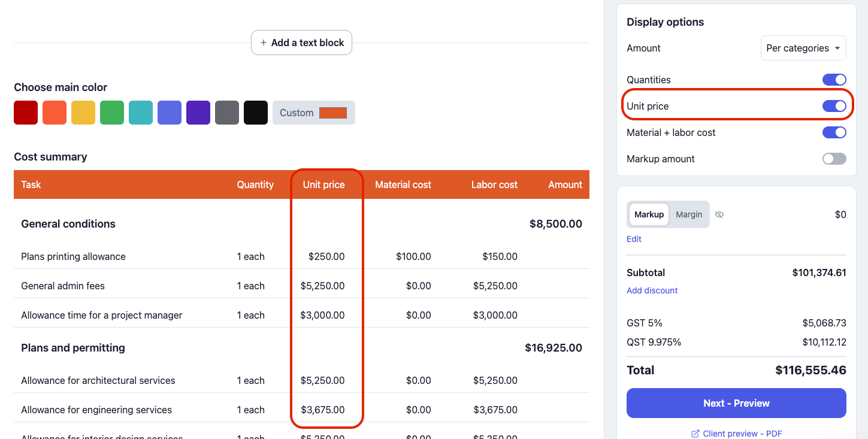The width and height of the screenshot is (868, 439).
Task: Turn off Material + labor cost switch
Action: coord(834,132)
